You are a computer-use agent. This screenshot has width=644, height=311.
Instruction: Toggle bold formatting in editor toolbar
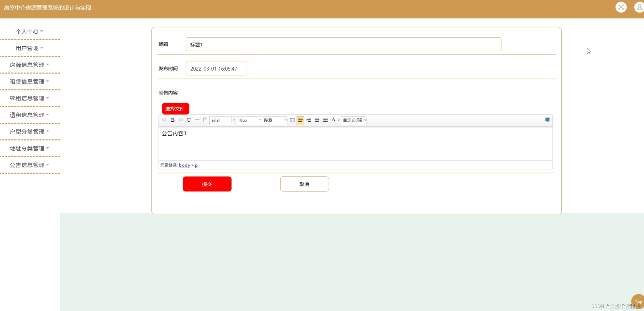point(173,120)
